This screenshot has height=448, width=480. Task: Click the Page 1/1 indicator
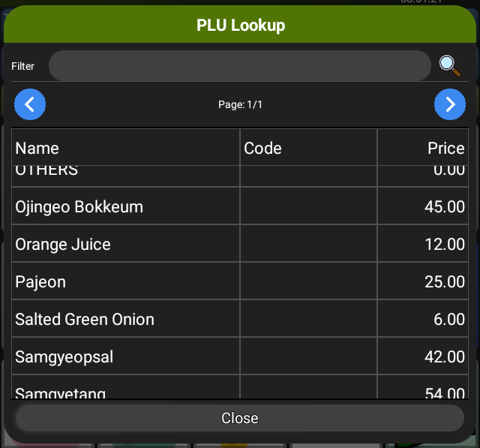tap(240, 104)
